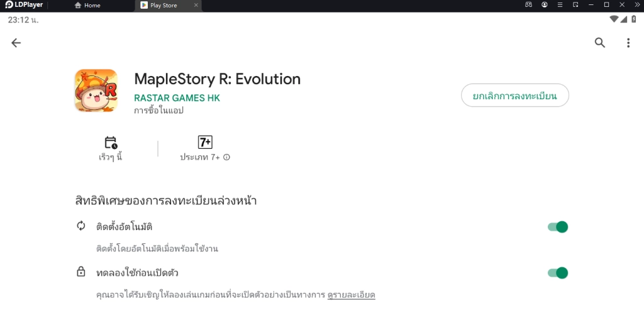This screenshot has width=644, height=311.
Task: Click the LDPlayer mini-window mode icon
Action: (575, 5)
